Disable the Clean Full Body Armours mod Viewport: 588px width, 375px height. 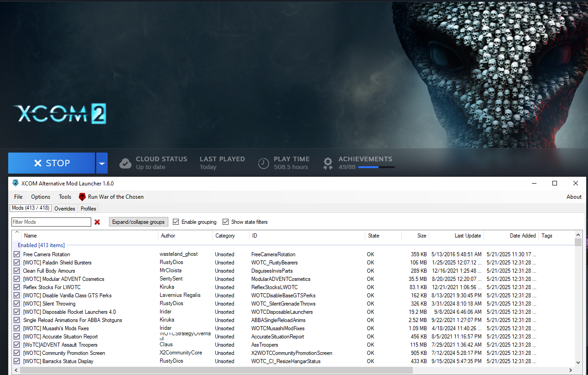[17, 271]
